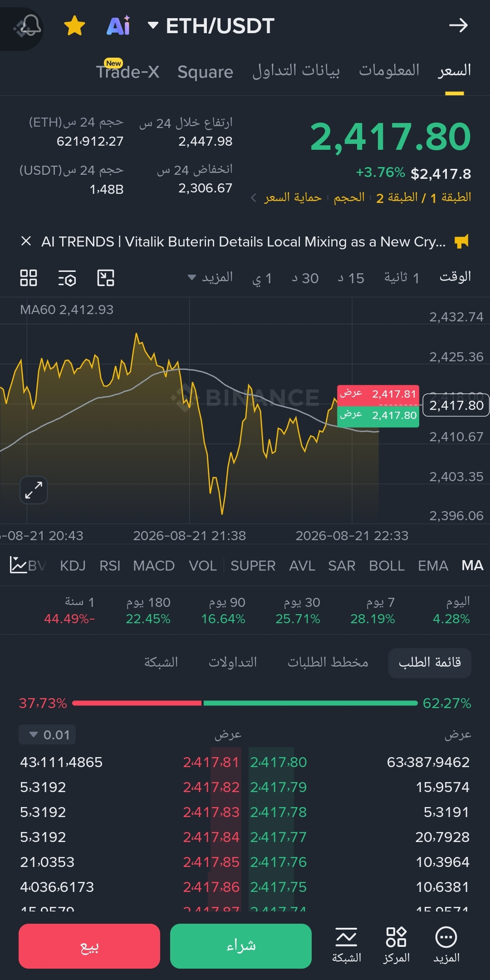
Task: Enable the MACD indicator
Action: (154, 566)
